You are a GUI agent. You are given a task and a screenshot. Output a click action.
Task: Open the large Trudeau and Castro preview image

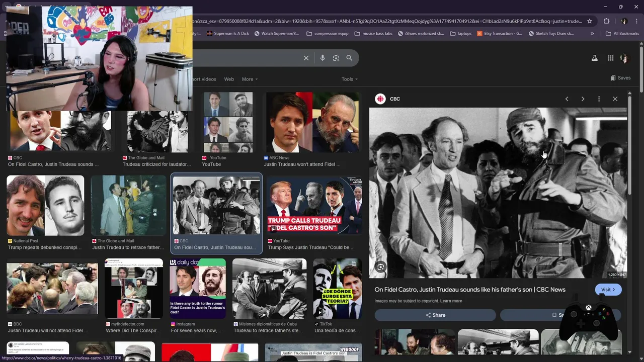pyautogui.click(x=498, y=193)
